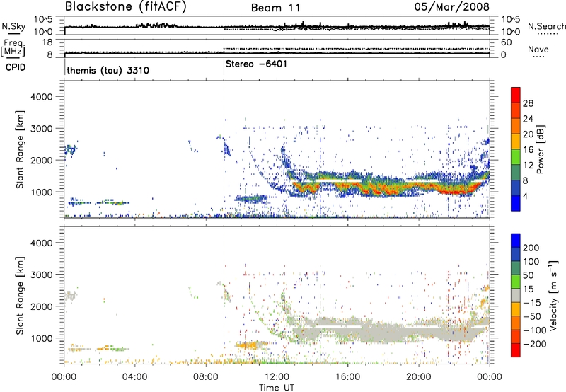Click the '08:00' time tick label

coord(206,377)
